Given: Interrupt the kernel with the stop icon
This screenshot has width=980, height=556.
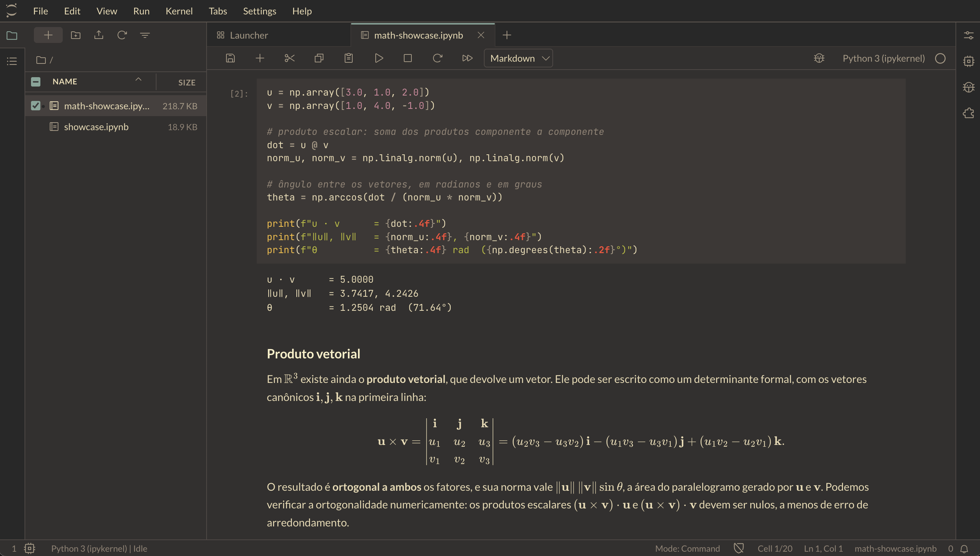Looking at the screenshot, I should click(408, 58).
